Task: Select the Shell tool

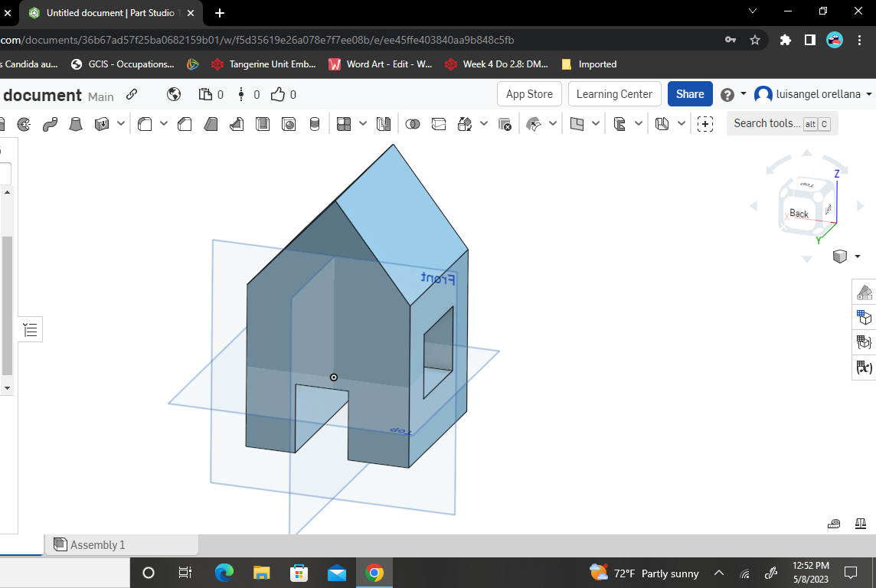Action: coord(263,123)
